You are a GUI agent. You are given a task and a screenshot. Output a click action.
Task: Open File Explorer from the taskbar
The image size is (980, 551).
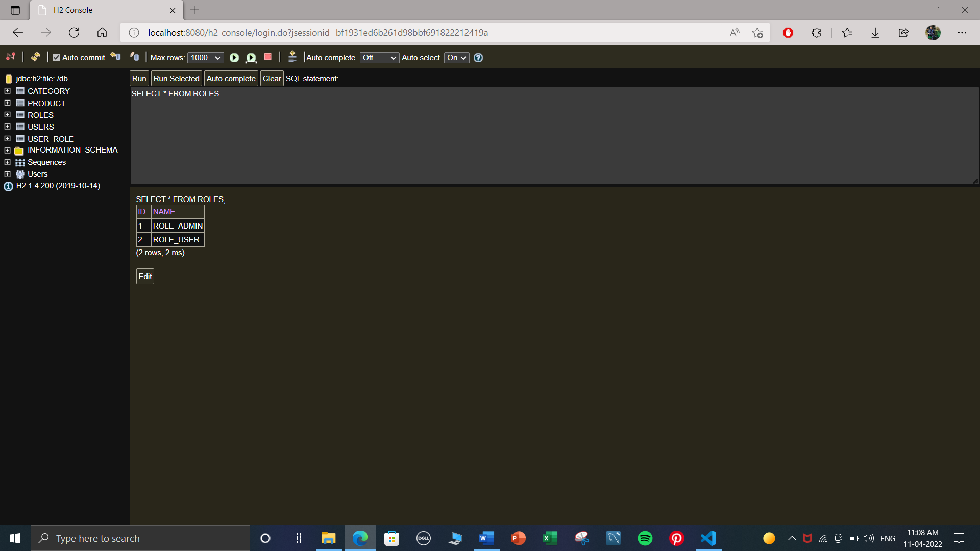[328, 538]
